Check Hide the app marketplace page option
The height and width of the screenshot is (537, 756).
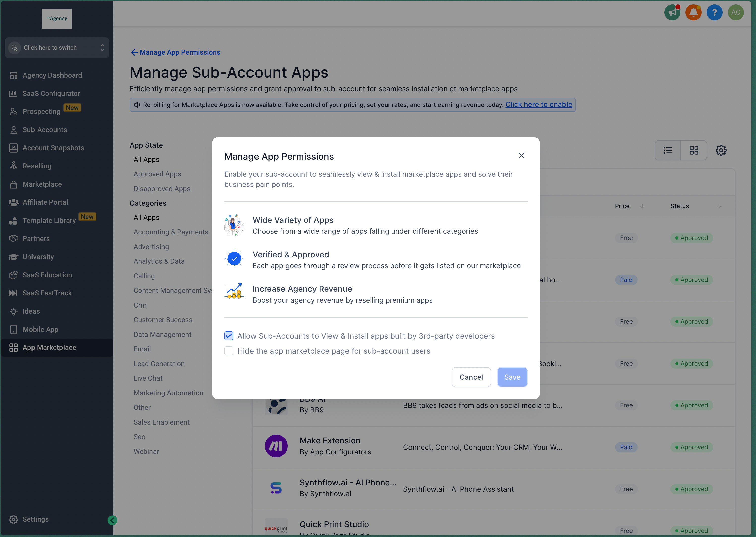tap(229, 351)
